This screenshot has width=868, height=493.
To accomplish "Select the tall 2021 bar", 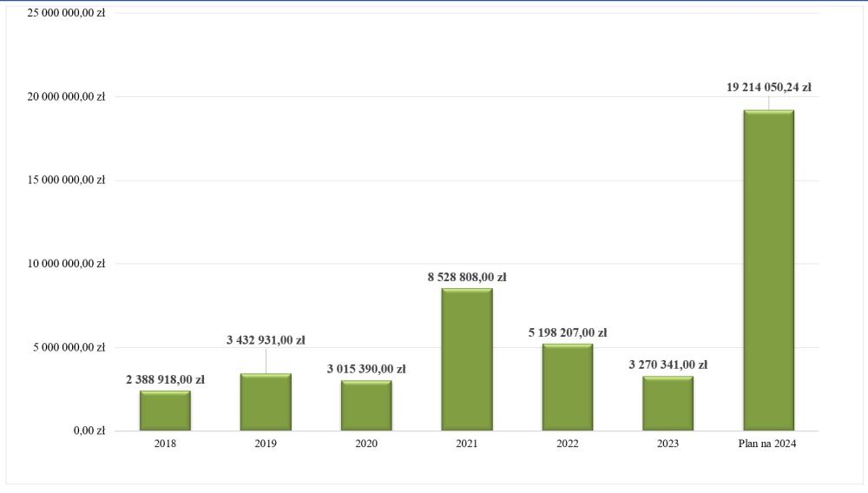I will (467, 359).
